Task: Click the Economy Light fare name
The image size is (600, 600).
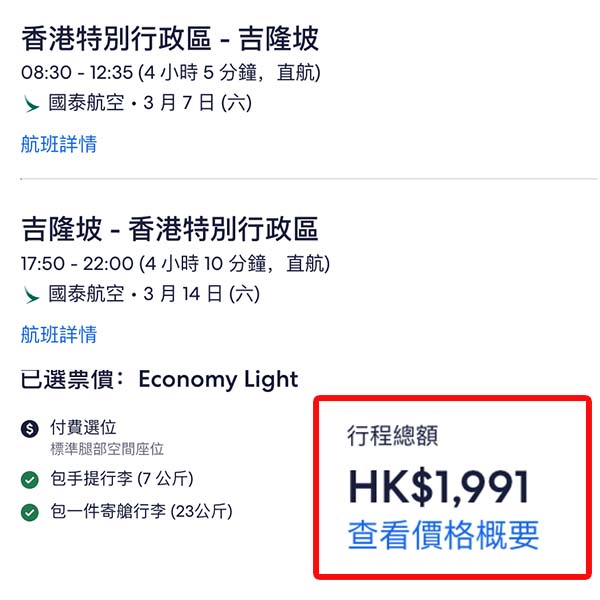Action: (x=218, y=379)
